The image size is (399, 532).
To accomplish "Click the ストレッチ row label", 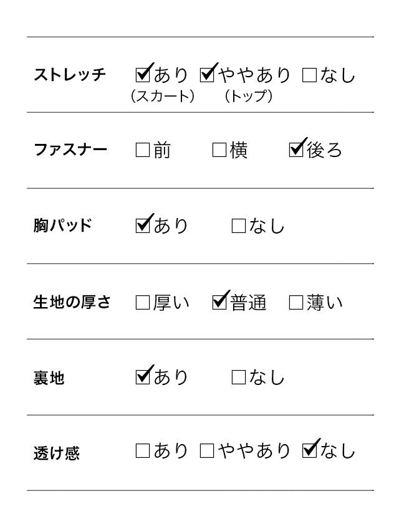I will [70, 75].
